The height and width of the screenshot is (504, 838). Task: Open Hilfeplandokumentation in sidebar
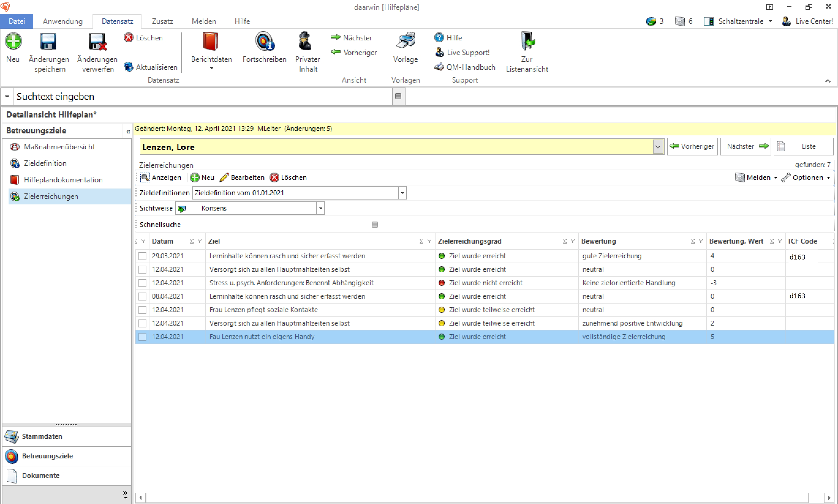[63, 180]
